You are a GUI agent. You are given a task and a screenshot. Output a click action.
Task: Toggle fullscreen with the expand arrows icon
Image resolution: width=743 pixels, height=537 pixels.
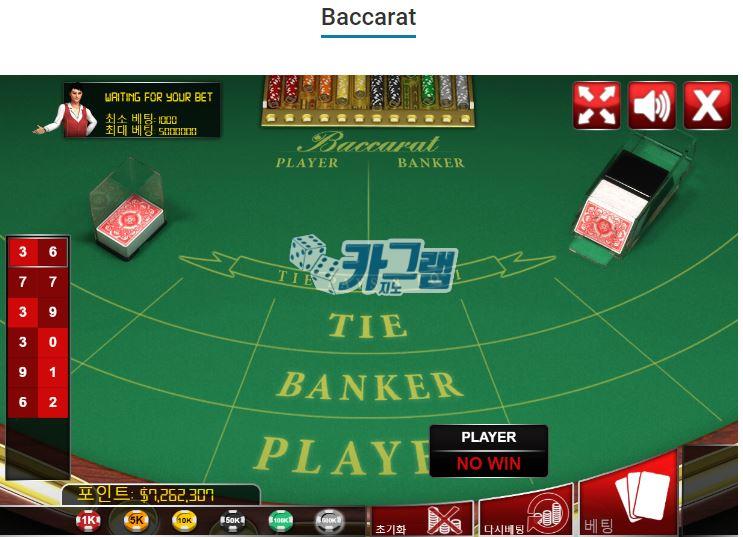point(597,106)
